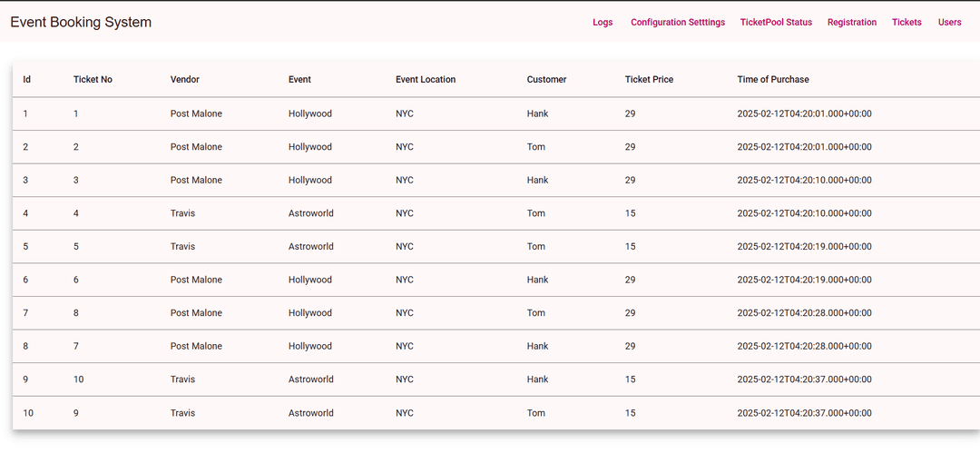Click the Event column header
980x463 pixels.
299,80
